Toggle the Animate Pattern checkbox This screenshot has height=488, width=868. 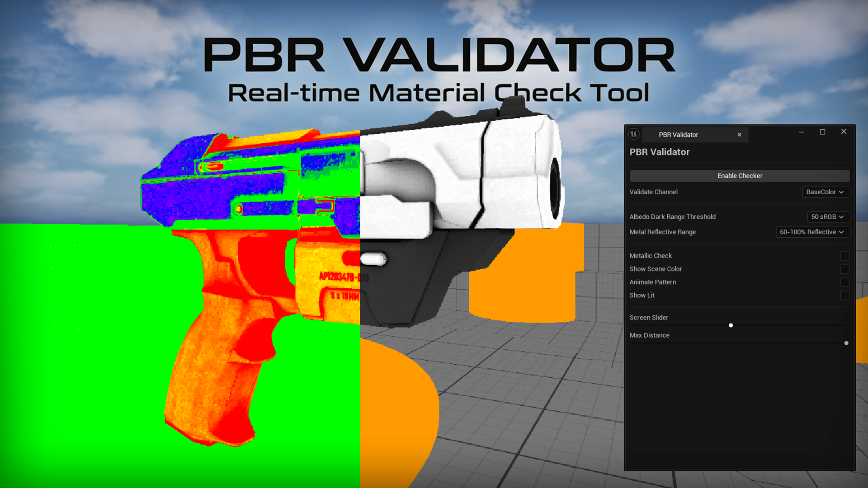[844, 282]
